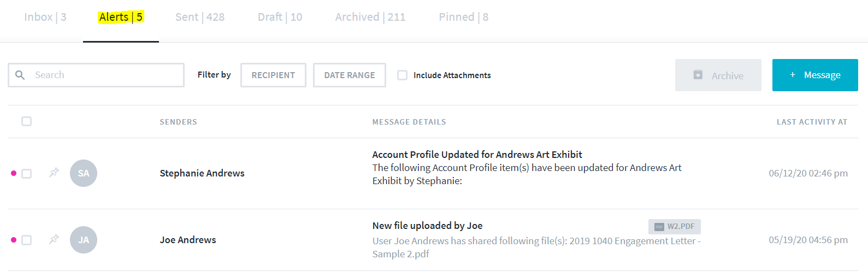Open the Recipient filter
The height and width of the screenshot is (277, 868).
[273, 75]
